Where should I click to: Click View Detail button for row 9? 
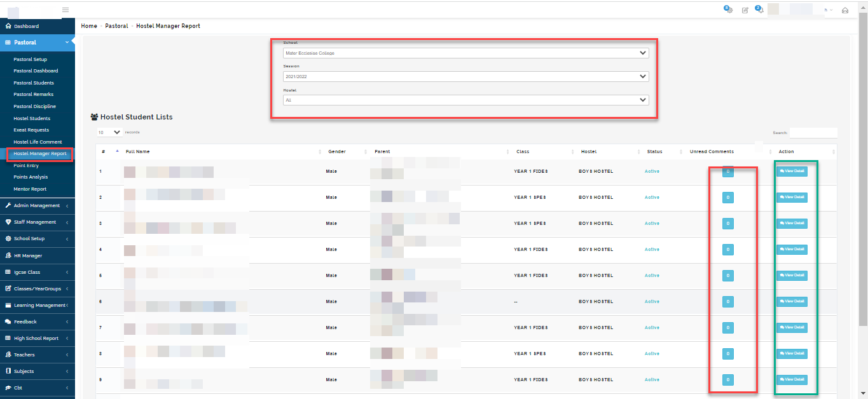click(792, 379)
